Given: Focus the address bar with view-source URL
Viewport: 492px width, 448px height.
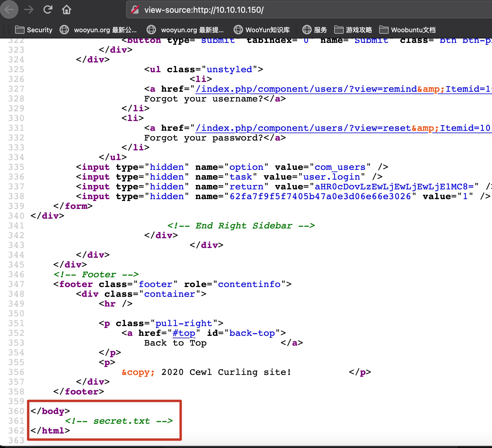Looking at the screenshot, I should coord(309,10).
